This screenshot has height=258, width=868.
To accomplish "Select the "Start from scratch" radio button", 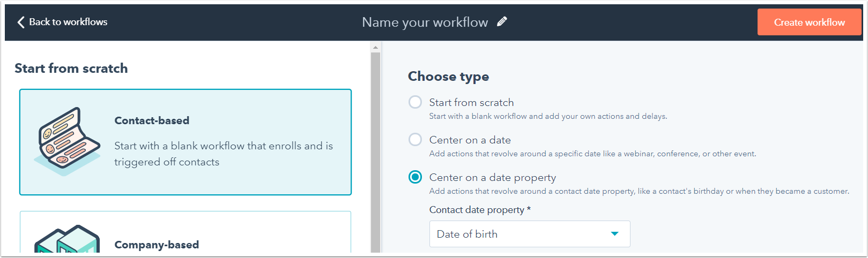I will (x=415, y=102).
